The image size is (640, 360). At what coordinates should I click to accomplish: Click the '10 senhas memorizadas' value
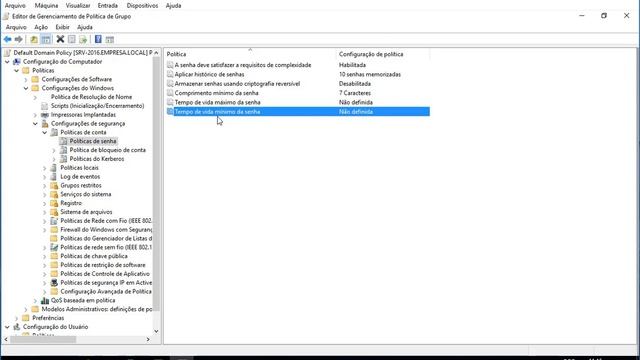[x=370, y=74]
